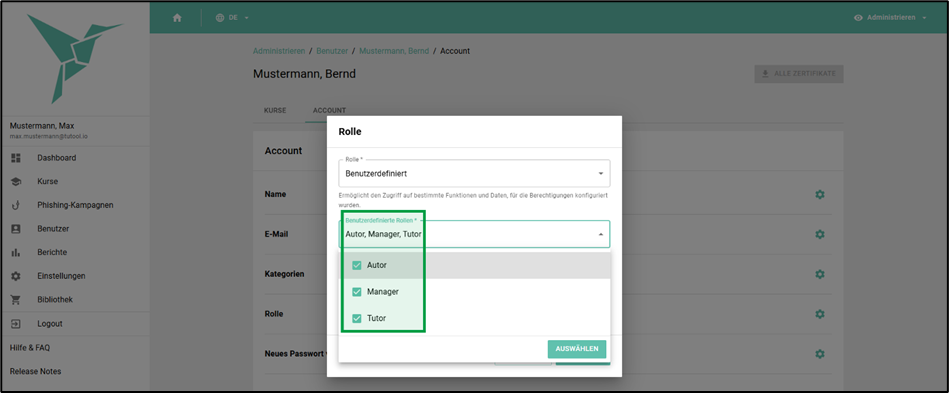Collapse the Benutzerdefinierte Rollen dropdown
949x393 pixels.
pyautogui.click(x=474, y=234)
